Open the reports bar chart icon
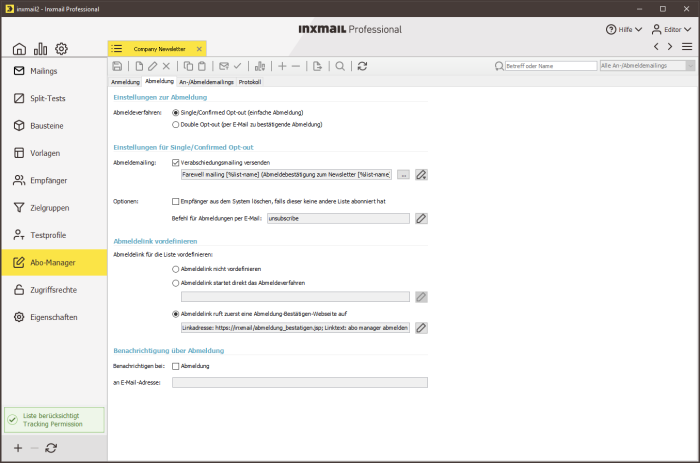The height and width of the screenshot is (463, 700). (40, 49)
